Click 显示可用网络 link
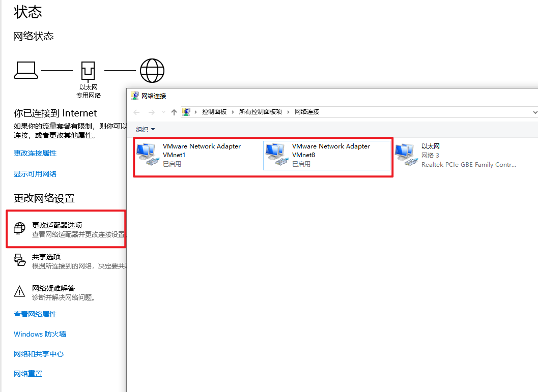This screenshot has width=538, height=392. 35,174
